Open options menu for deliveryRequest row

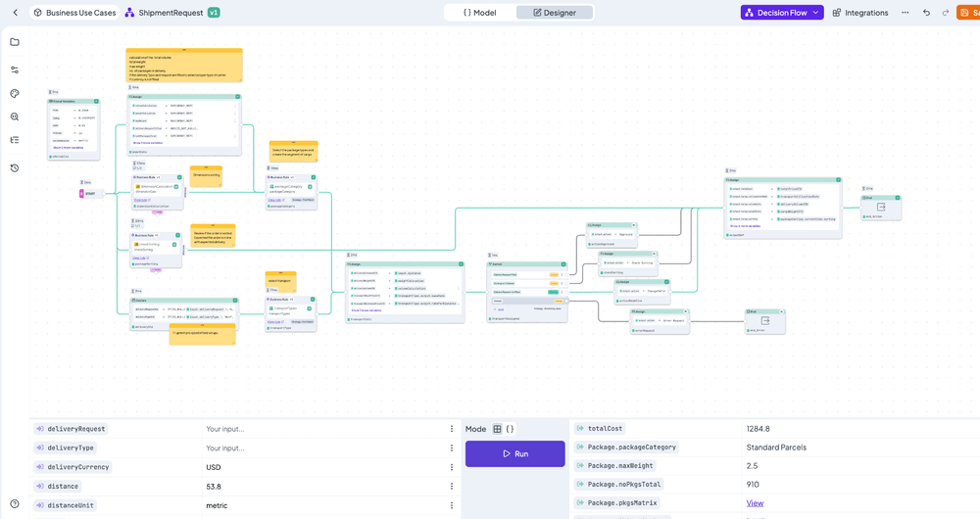click(x=451, y=429)
